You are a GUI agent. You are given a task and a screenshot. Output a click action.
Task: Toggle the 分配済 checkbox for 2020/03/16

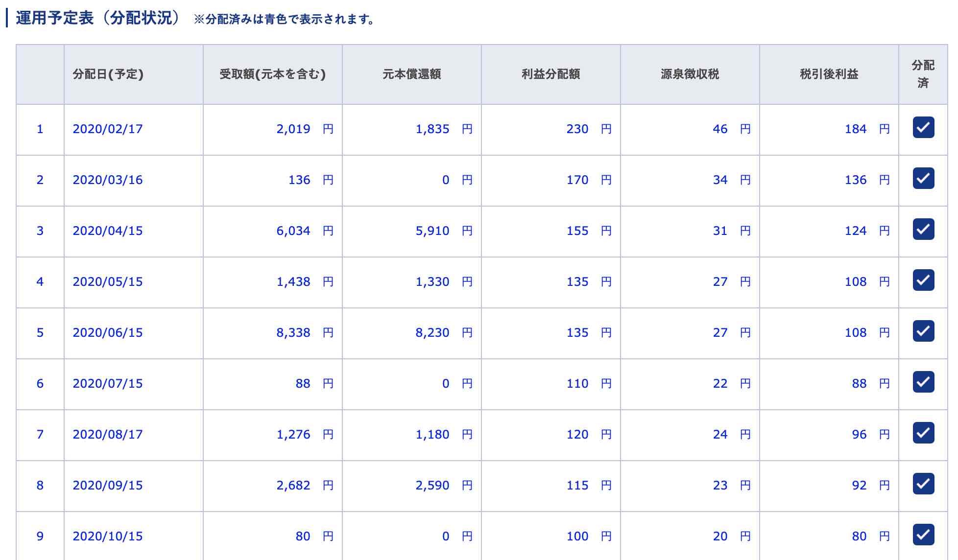923,178
